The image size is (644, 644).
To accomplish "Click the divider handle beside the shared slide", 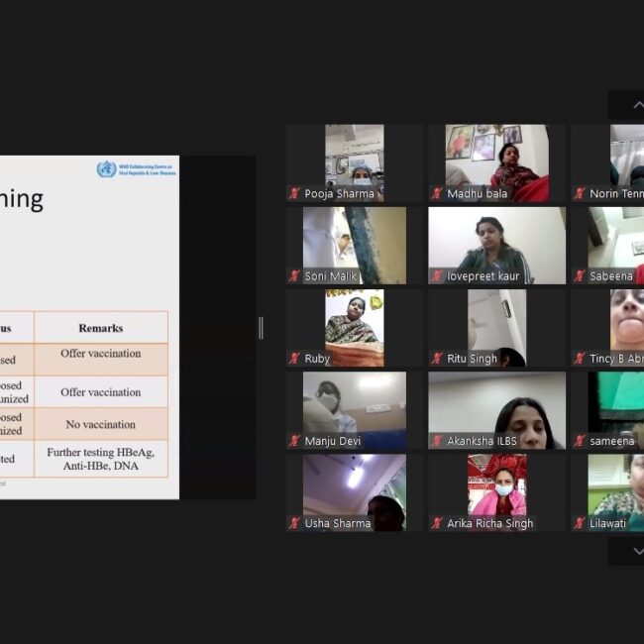I will click(x=261, y=328).
